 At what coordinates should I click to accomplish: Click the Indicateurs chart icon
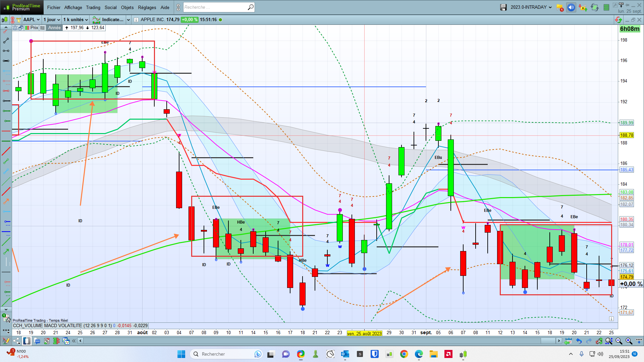pyautogui.click(x=97, y=20)
